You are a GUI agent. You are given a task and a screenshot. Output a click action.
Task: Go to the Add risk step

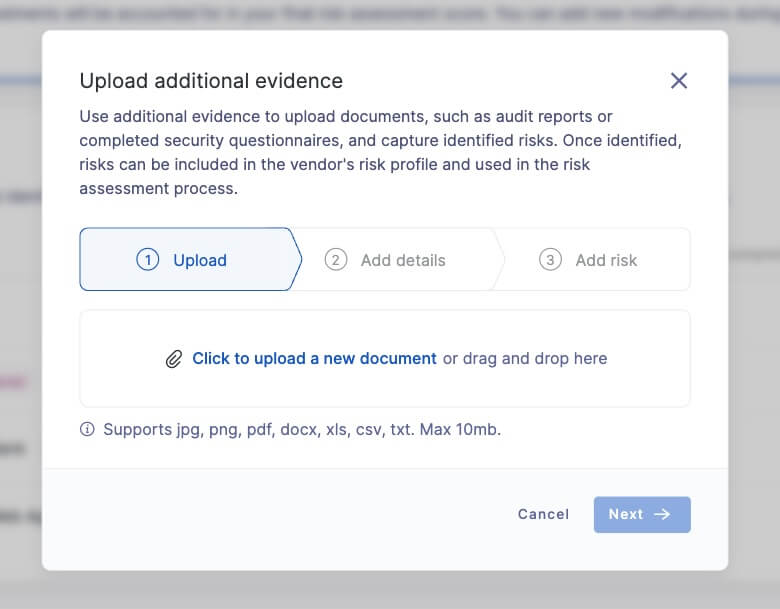click(593, 260)
